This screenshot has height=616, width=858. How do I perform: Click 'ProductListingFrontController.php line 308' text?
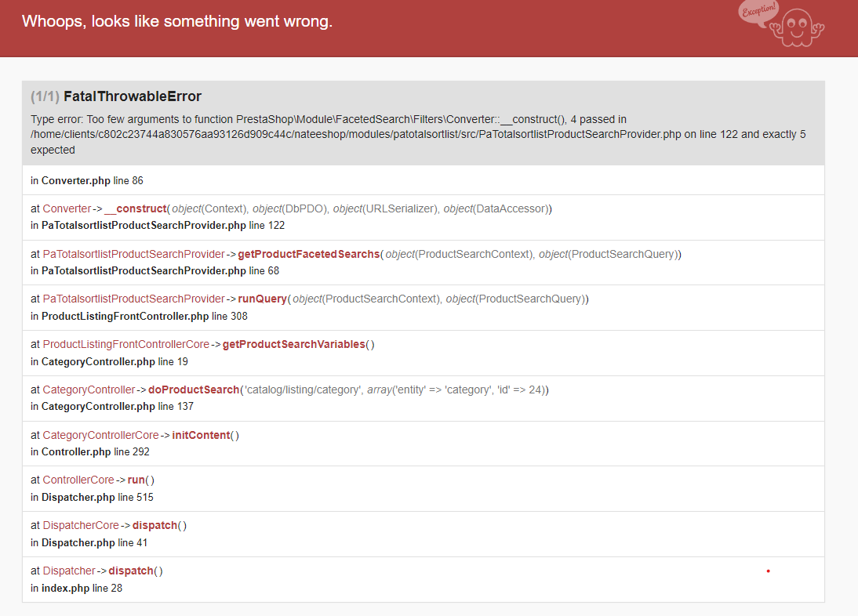pyautogui.click(x=144, y=316)
